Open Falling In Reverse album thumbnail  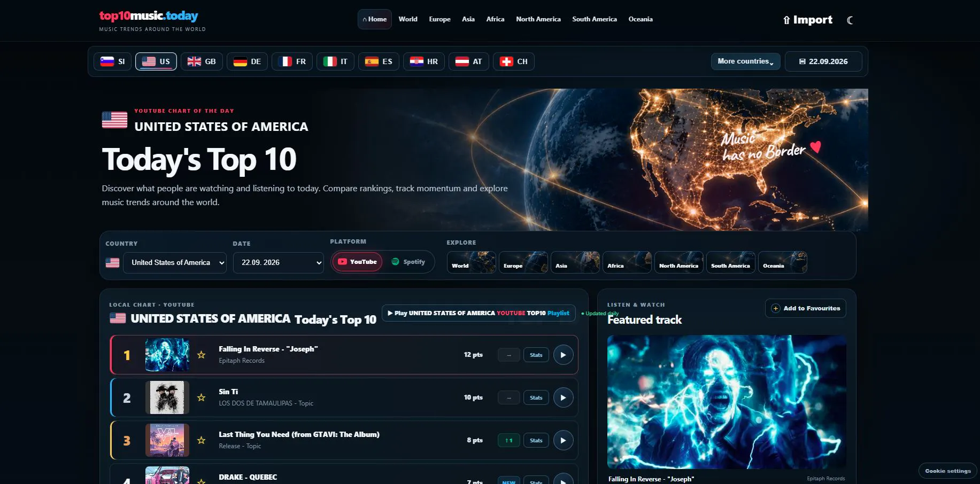(167, 355)
